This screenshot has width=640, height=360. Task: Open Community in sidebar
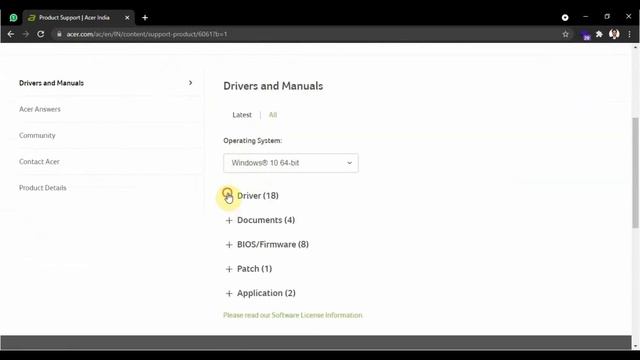(x=37, y=136)
